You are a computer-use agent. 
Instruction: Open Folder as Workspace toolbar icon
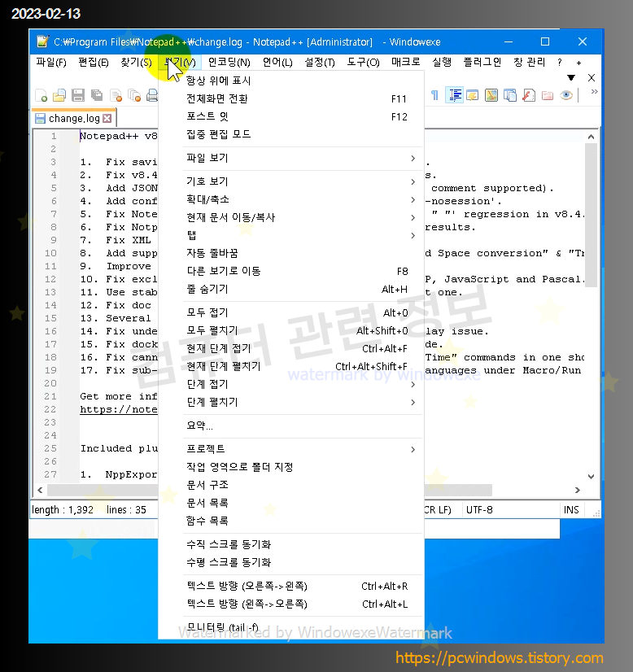(x=548, y=95)
